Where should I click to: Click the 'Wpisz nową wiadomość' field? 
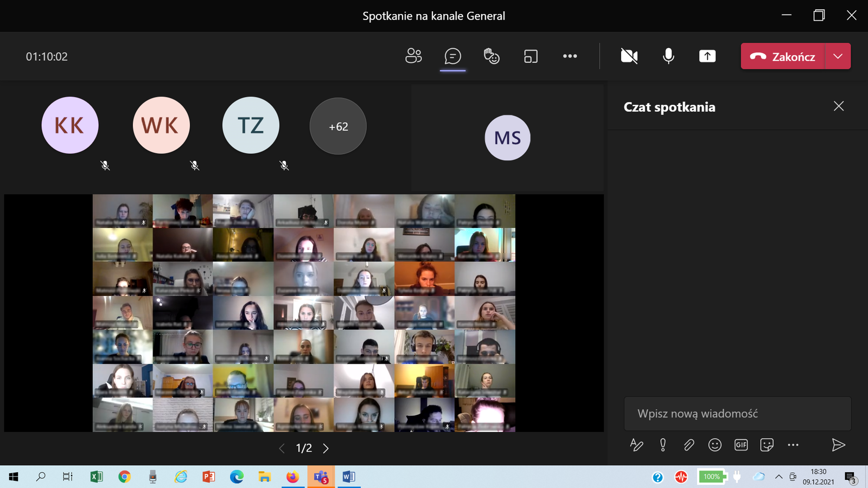pos(737,414)
